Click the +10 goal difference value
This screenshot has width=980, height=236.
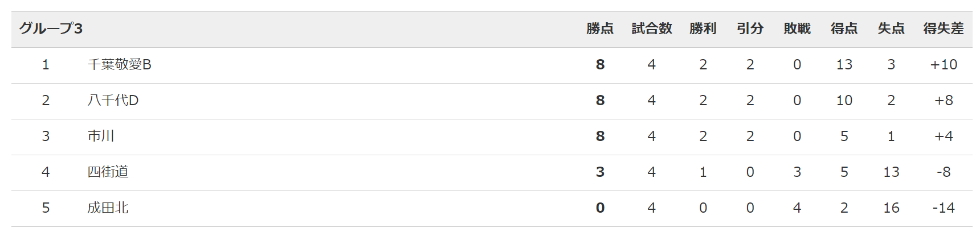click(x=944, y=65)
